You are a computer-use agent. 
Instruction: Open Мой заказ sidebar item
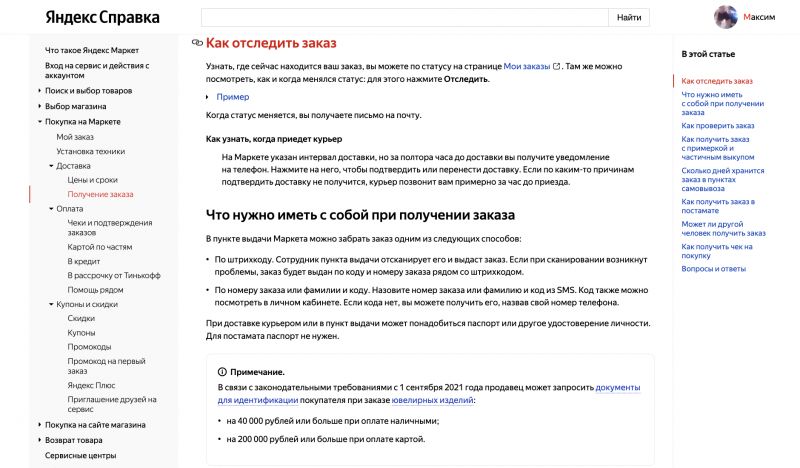coord(75,137)
